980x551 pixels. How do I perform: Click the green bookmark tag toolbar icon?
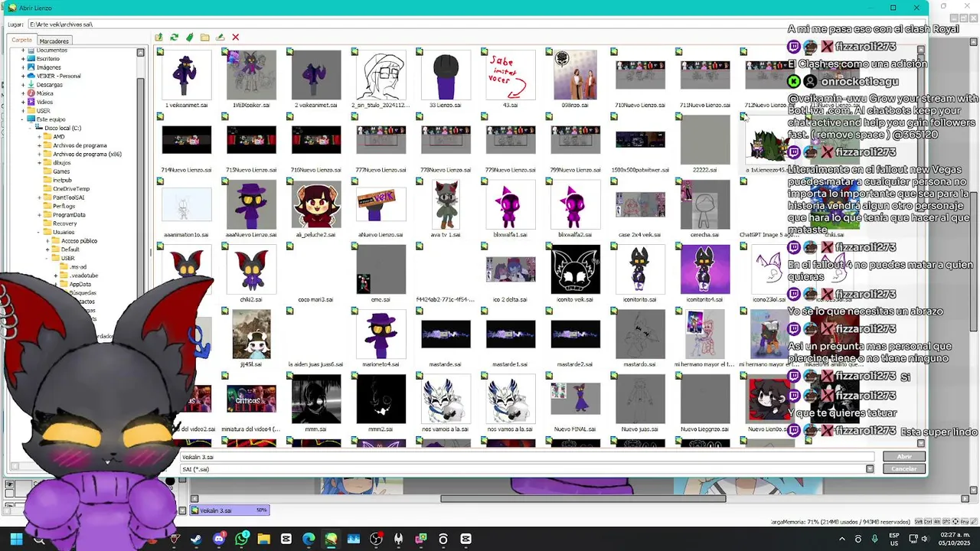(x=189, y=37)
